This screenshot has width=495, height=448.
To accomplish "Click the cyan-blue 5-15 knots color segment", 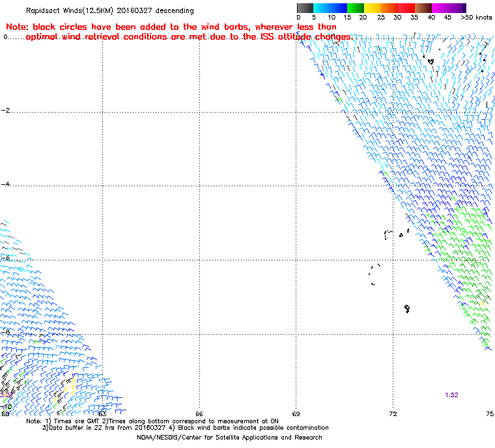I will coord(330,8).
